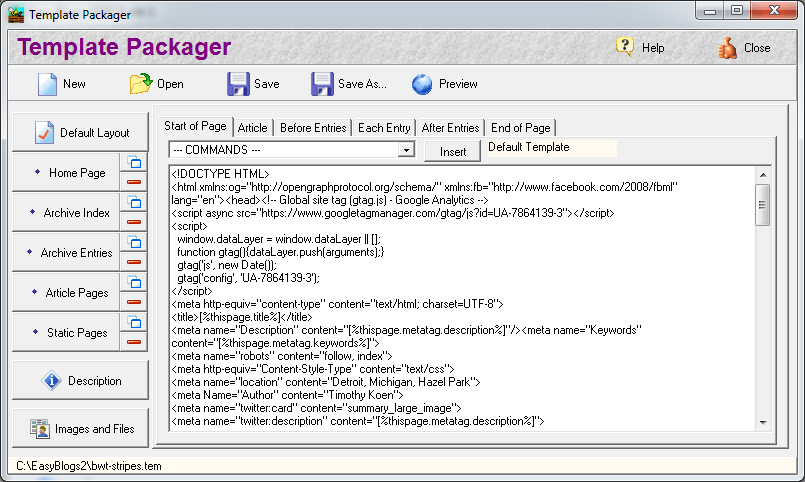805x482 pixels.
Task: Click the New document icon
Action: pos(47,84)
